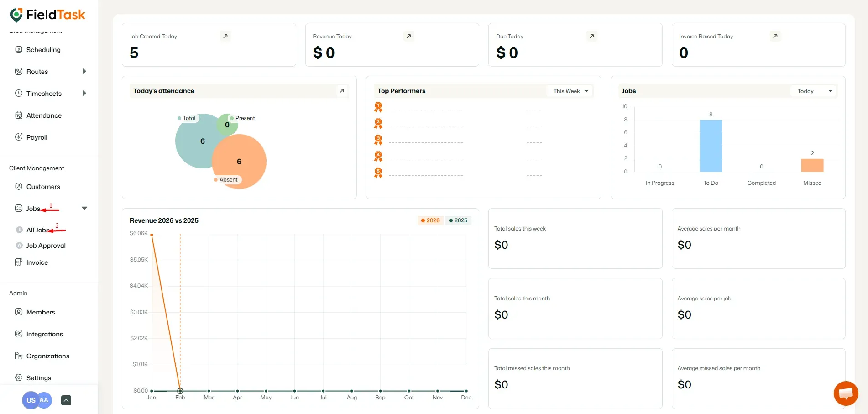Click the Total sales this week card
This screenshot has width=868, height=414.
(575, 238)
